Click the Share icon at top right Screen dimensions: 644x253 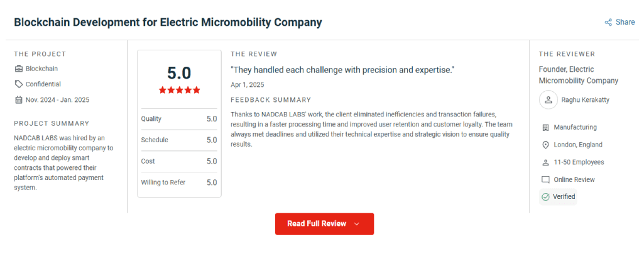(x=608, y=22)
